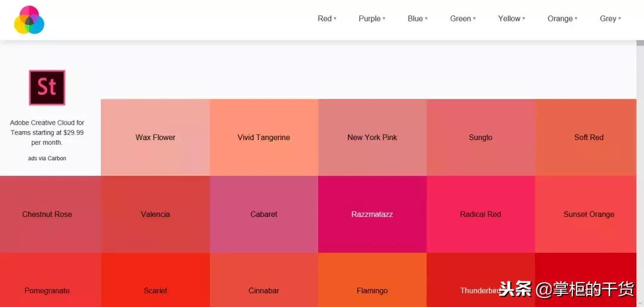Viewport: 644px width, 307px height.
Task: Select the Vivid Tangerine swatch
Action: coord(264,137)
